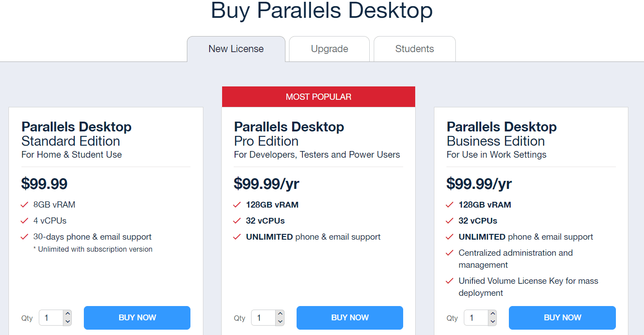Increase Business Edition quantity with up arrow
This screenshot has height=335, width=644.
click(492, 314)
